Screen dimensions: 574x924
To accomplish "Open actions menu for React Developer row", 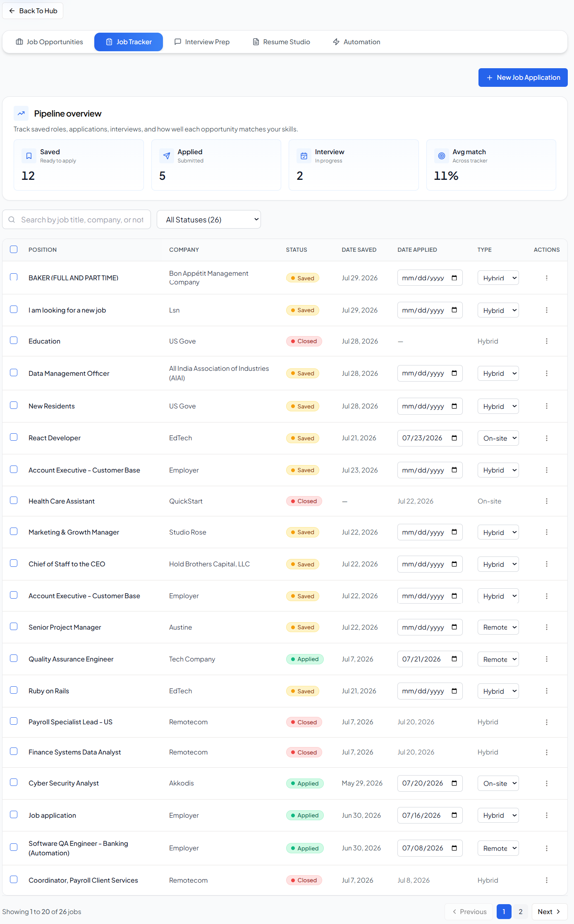I will 546,438.
